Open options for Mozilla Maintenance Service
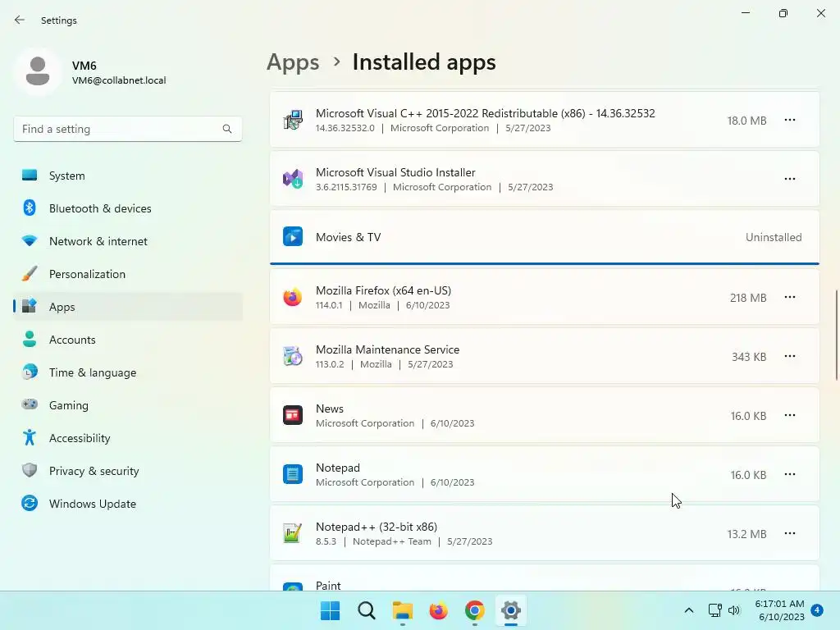The image size is (840, 630). click(x=790, y=356)
